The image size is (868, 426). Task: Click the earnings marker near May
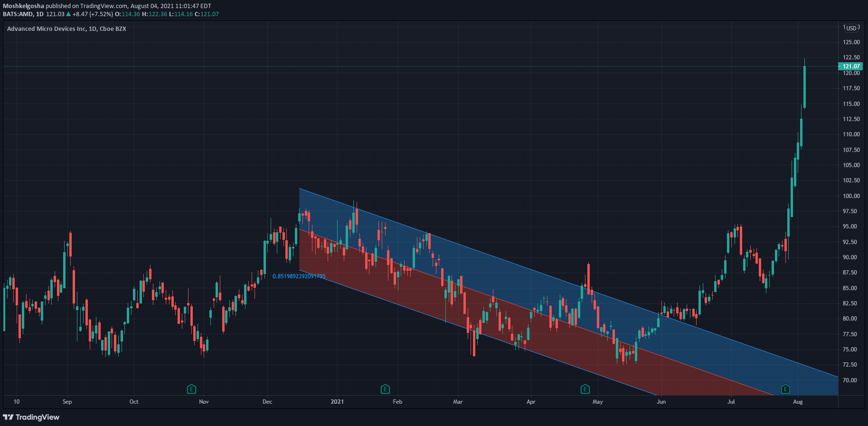pos(585,389)
